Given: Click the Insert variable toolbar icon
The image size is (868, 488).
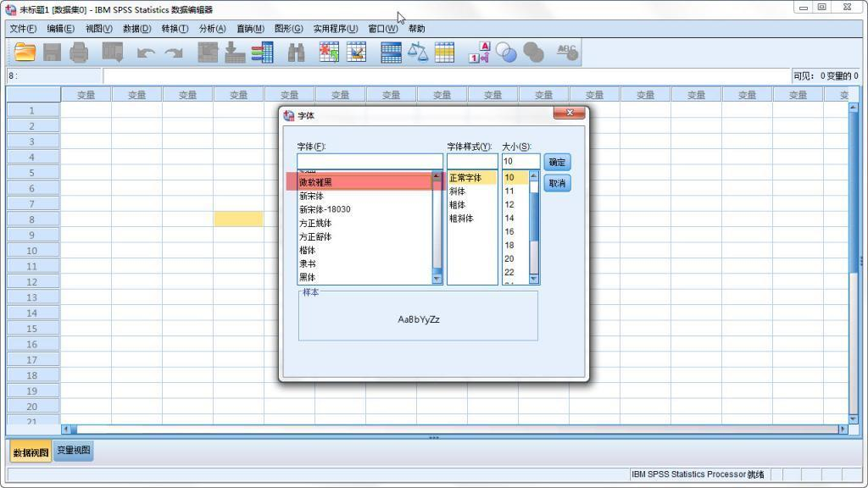Looking at the screenshot, I should click(x=357, y=53).
